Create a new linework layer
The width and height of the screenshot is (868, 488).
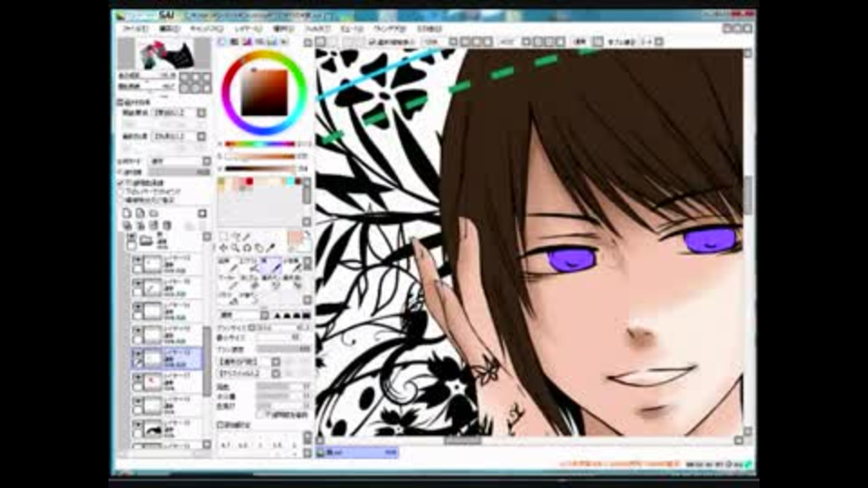coord(141,213)
